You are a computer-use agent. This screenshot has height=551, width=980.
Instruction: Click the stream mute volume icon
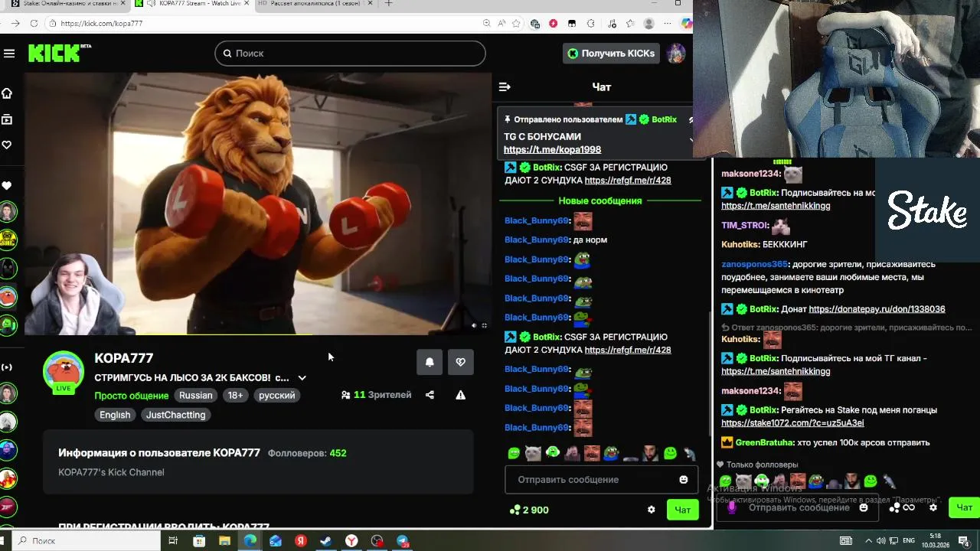click(x=473, y=325)
